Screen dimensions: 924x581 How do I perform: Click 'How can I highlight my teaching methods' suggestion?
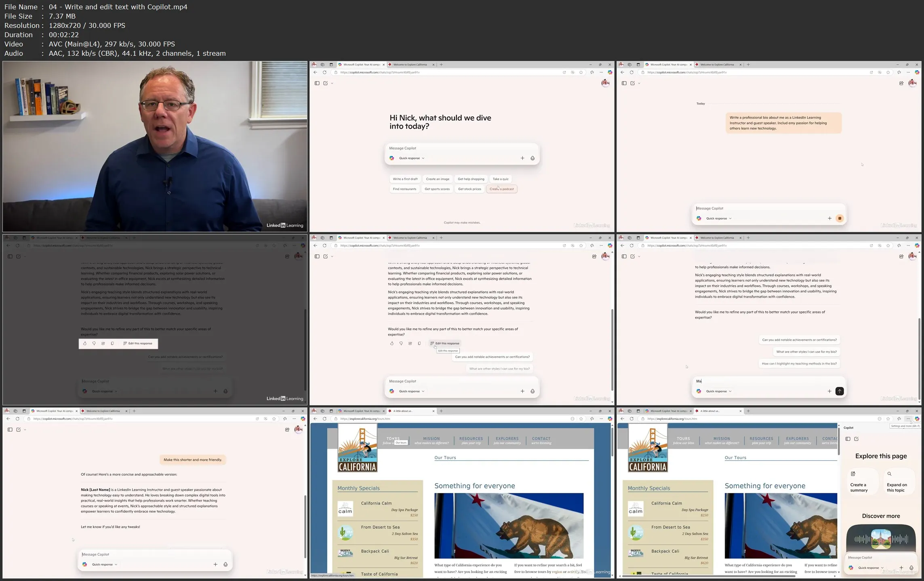(x=799, y=364)
